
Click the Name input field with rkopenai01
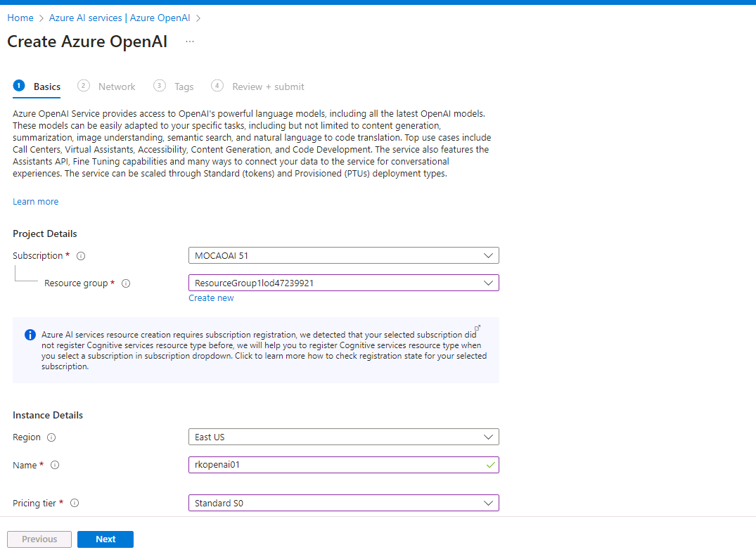point(336,465)
